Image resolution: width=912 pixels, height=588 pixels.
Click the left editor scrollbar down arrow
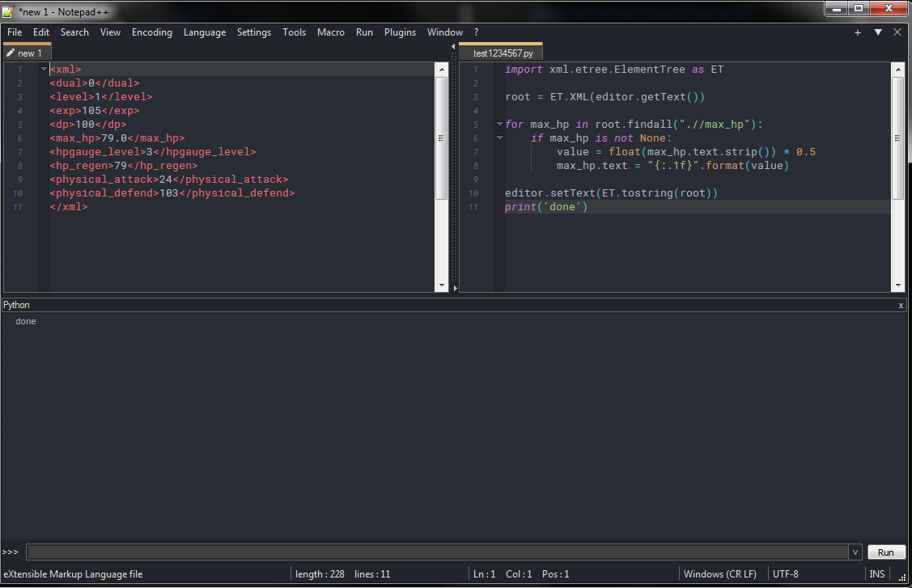(442, 286)
